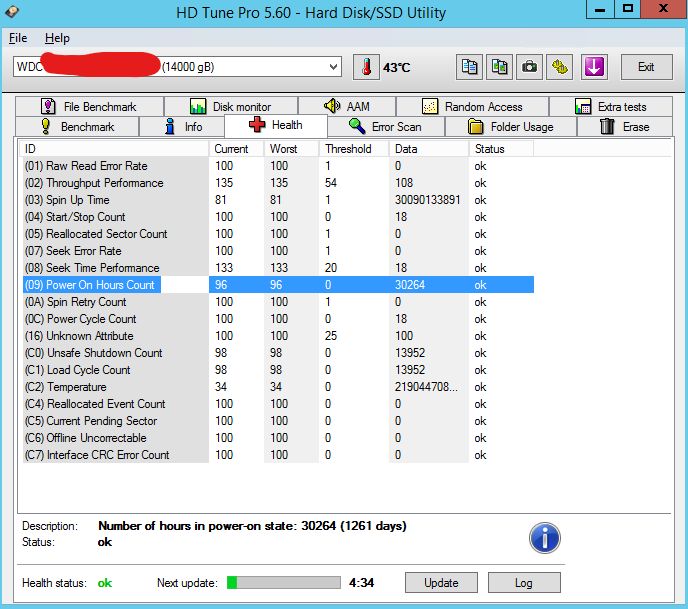
Task: Select the Power Cycle Count row
Action: [x=278, y=319]
